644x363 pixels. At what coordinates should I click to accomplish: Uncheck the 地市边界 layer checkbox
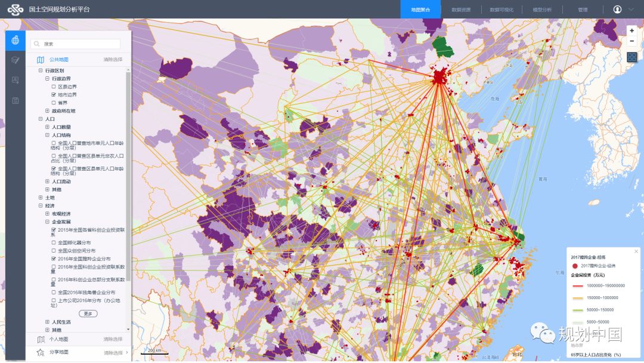pos(54,94)
